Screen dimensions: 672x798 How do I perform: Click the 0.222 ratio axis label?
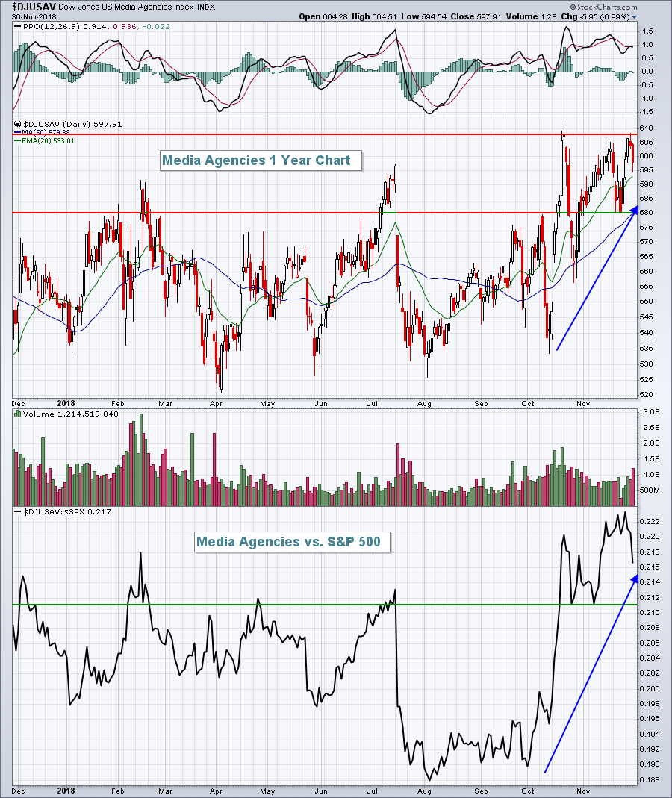[x=649, y=522]
